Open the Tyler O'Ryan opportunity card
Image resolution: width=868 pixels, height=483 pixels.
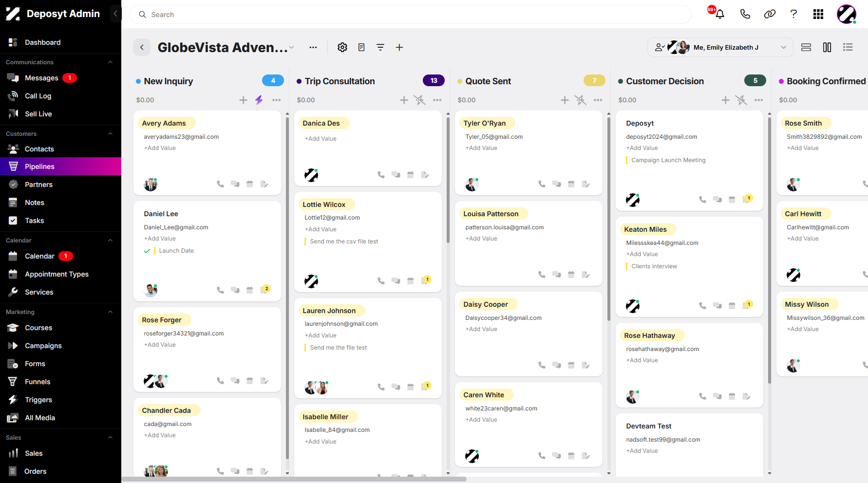point(528,153)
